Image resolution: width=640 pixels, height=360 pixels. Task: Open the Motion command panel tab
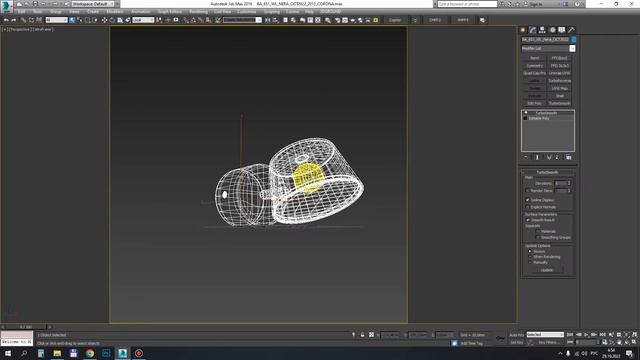pyautogui.click(x=552, y=30)
